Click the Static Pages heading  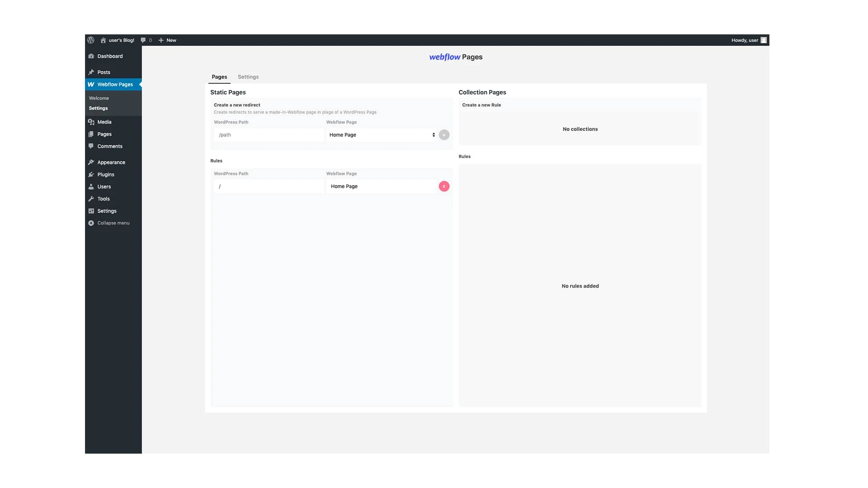click(228, 92)
